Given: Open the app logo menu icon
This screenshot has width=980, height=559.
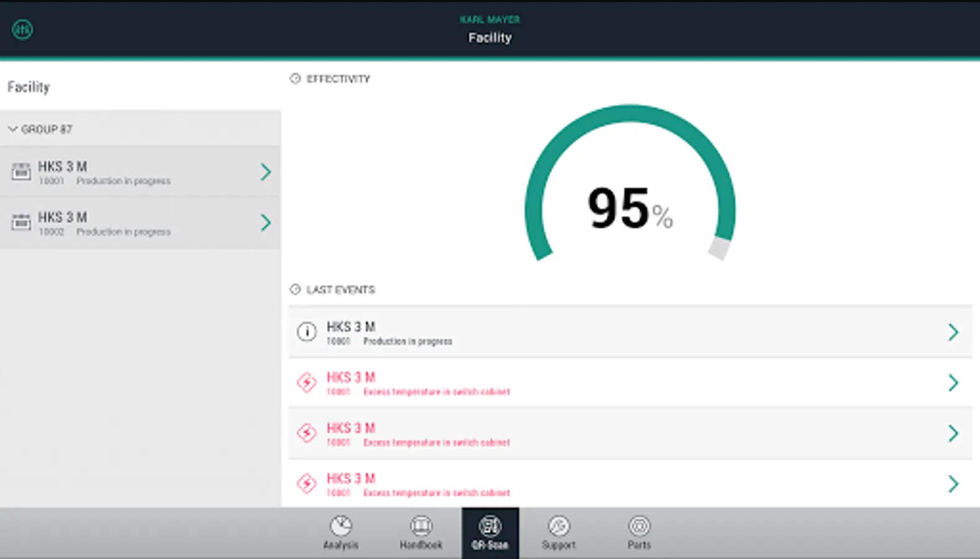Looking at the screenshot, I should (22, 29).
